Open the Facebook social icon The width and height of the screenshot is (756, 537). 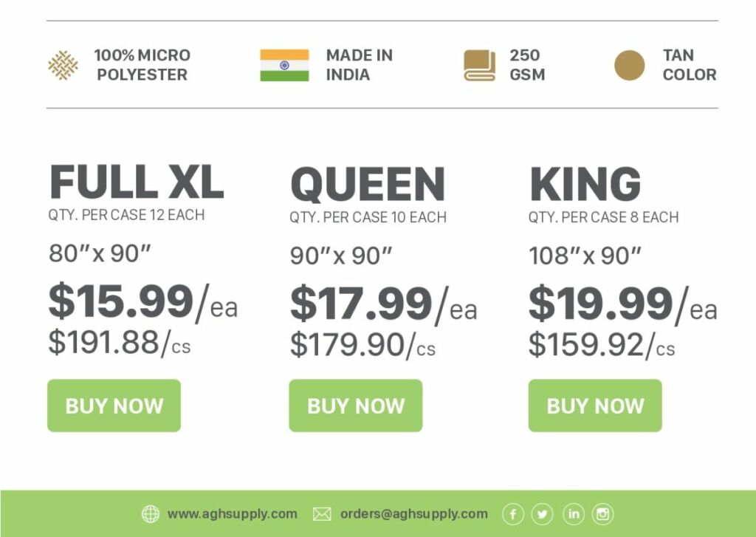pos(513,514)
